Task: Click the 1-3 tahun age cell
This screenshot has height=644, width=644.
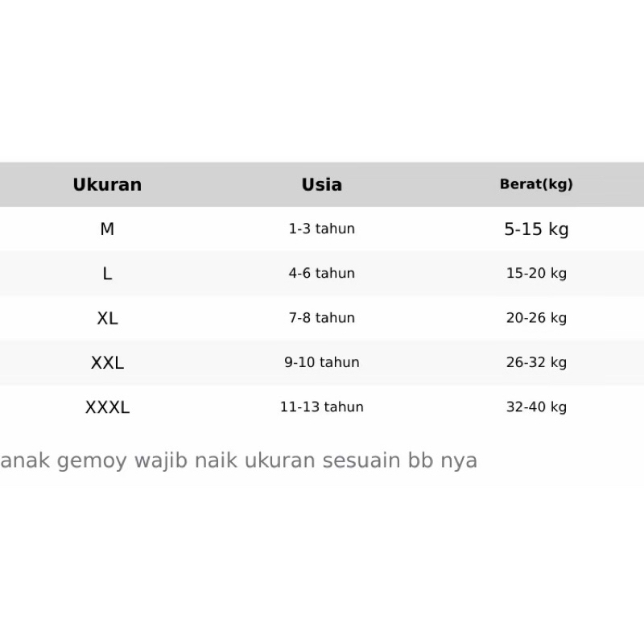Action: (322, 229)
